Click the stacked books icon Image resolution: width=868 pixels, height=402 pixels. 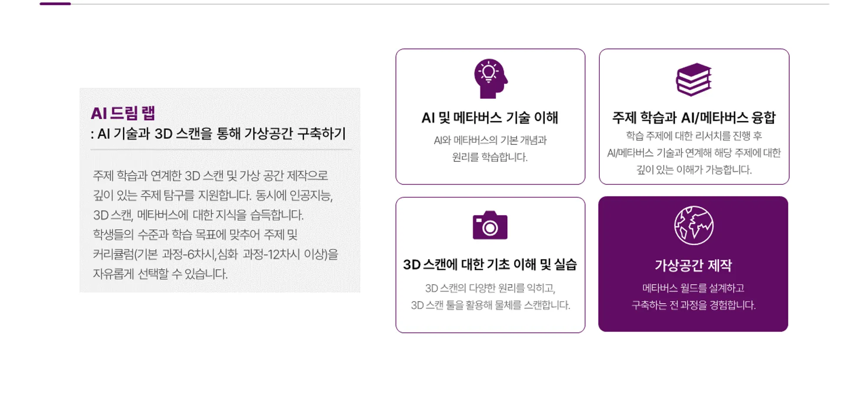tap(694, 79)
